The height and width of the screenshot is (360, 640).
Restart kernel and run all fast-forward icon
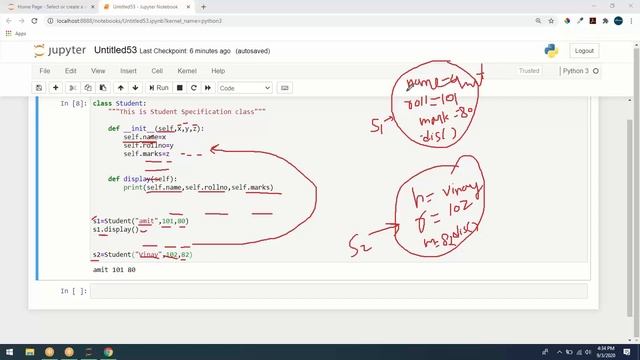coord(208,88)
